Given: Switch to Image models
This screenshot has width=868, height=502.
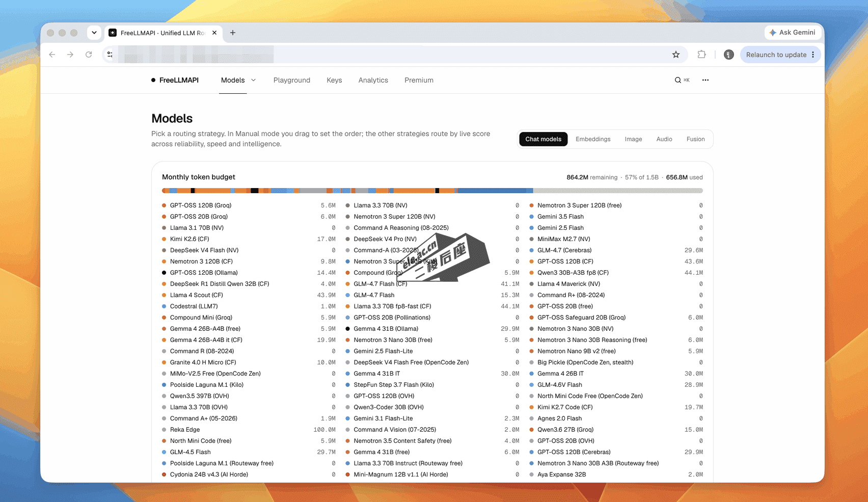Looking at the screenshot, I should pos(633,139).
